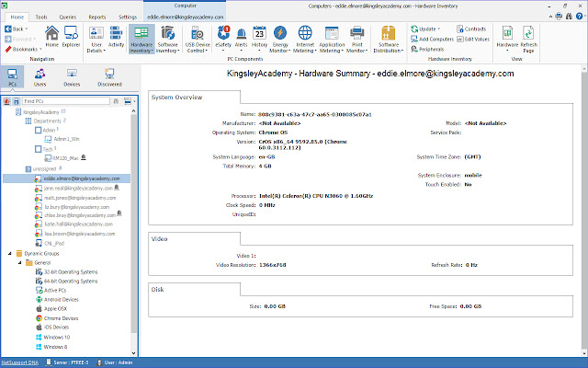The width and height of the screenshot is (588, 368).
Task: Click the Contracts button
Action: pos(471,29)
